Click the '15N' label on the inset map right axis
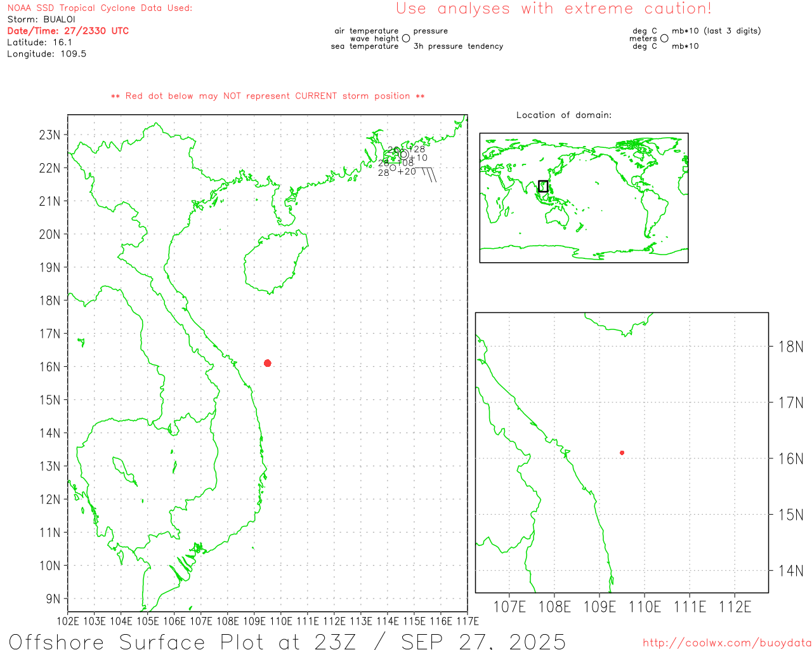812x650 pixels. click(791, 515)
